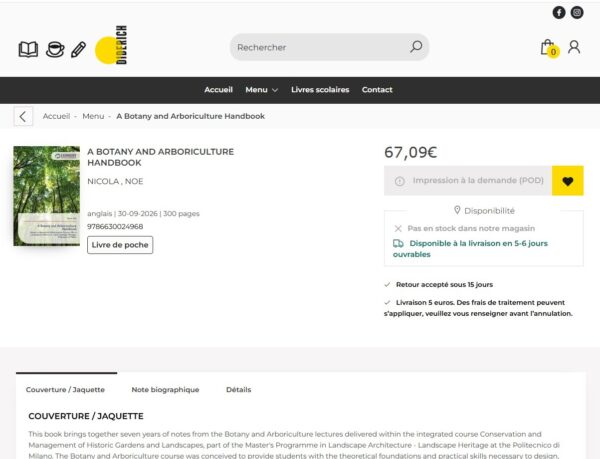Open the user account icon
This screenshot has width=600, height=459.
click(x=574, y=47)
